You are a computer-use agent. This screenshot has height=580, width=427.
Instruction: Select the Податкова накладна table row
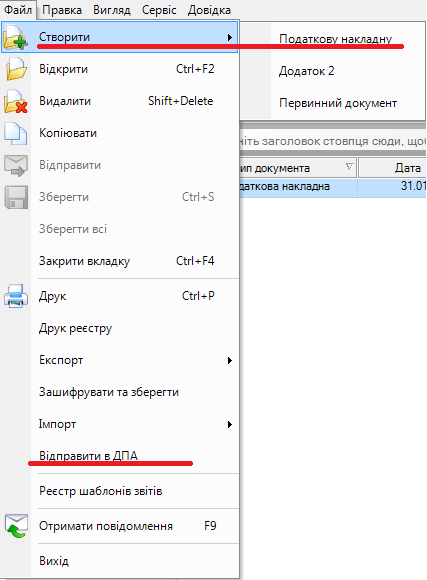[x=333, y=186]
